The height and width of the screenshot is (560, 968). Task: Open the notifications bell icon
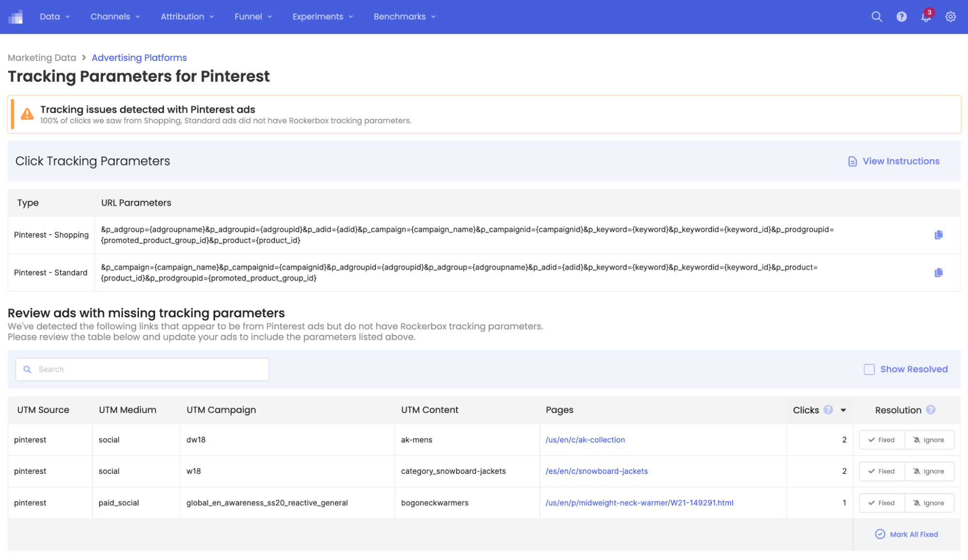926,16
